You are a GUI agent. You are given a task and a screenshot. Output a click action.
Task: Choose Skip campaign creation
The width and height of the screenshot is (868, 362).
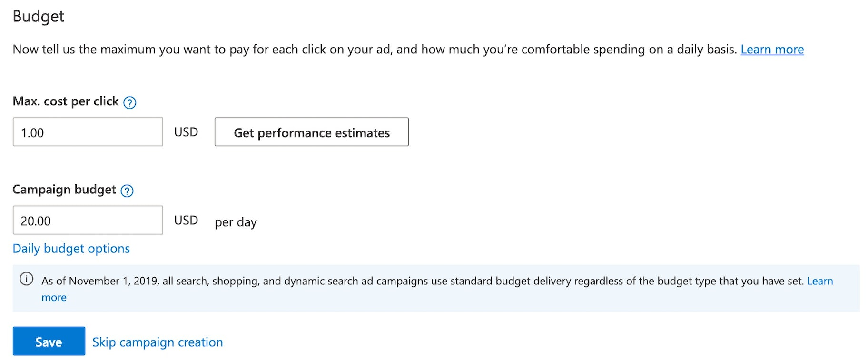tap(158, 342)
